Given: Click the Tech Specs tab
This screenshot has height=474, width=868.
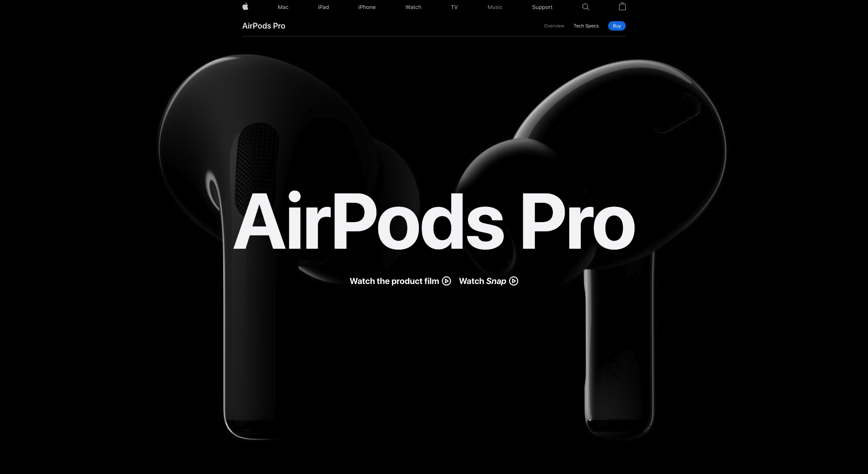Looking at the screenshot, I should click(x=586, y=26).
